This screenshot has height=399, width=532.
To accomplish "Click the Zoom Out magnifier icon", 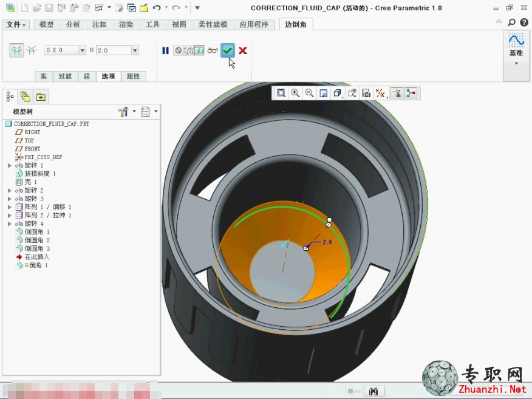I will pos(309,93).
